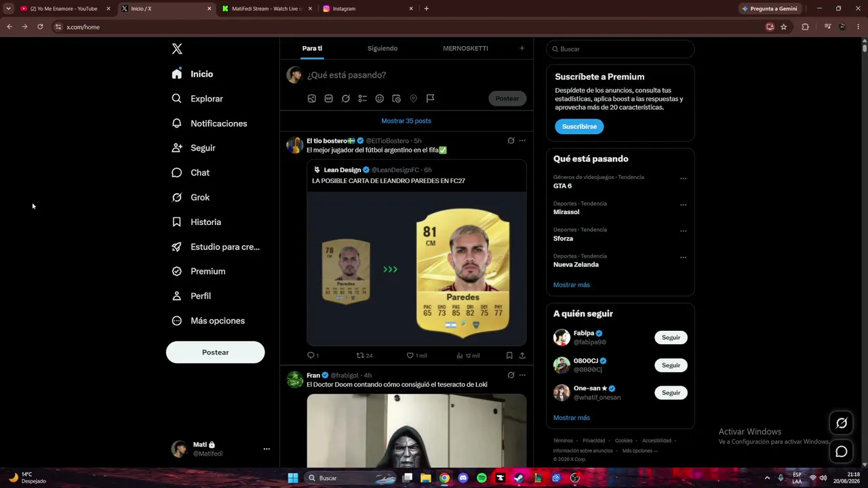This screenshot has height=488, width=868.
Task: Open the Windows Start menu
Action: coord(293,478)
